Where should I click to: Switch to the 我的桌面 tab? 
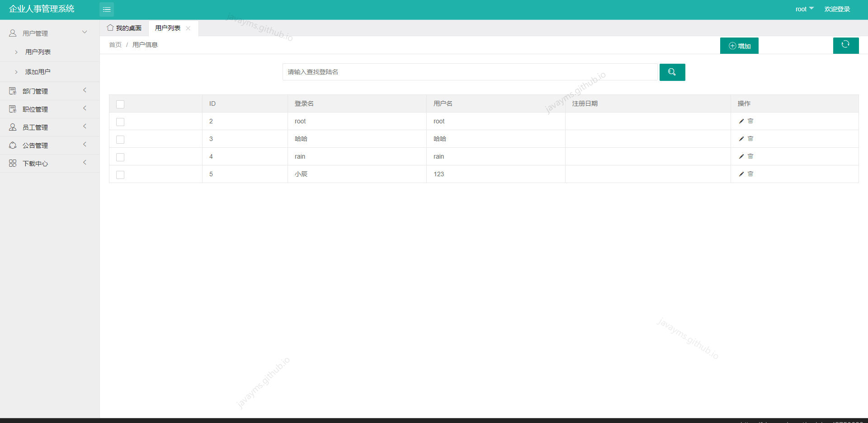tap(128, 28)
